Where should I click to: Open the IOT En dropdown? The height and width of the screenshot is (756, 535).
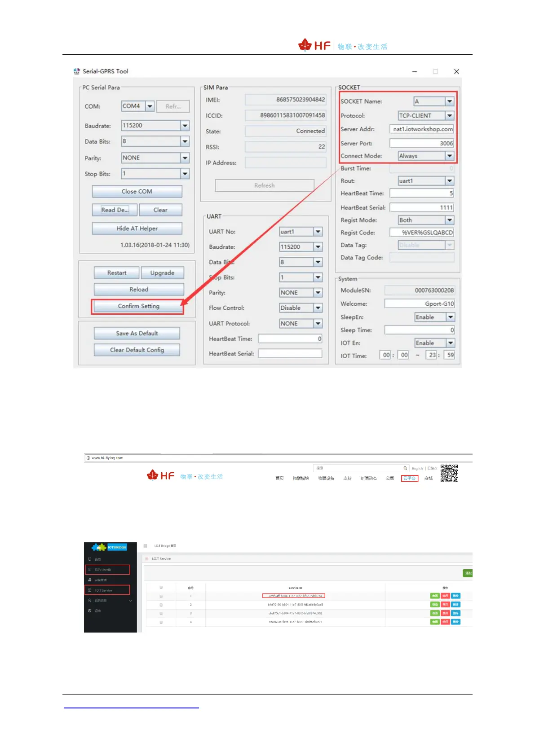pos(451,343)
